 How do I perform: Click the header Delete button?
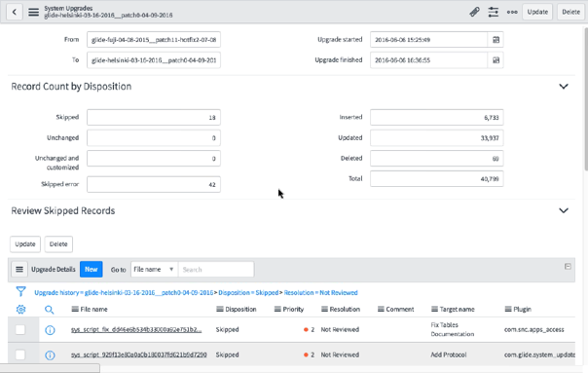click(570, 12)
